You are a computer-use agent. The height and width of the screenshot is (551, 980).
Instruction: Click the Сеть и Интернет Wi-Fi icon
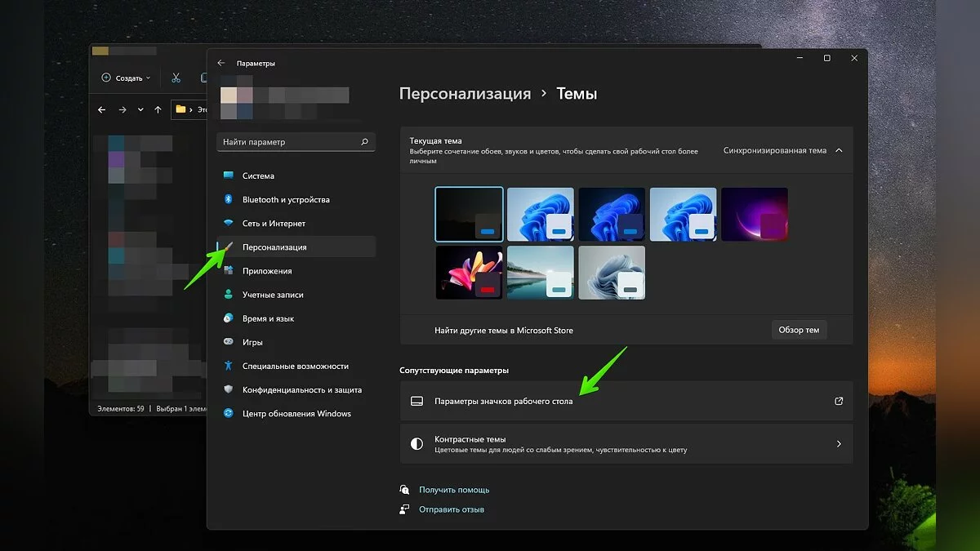(x=228, y=224)
